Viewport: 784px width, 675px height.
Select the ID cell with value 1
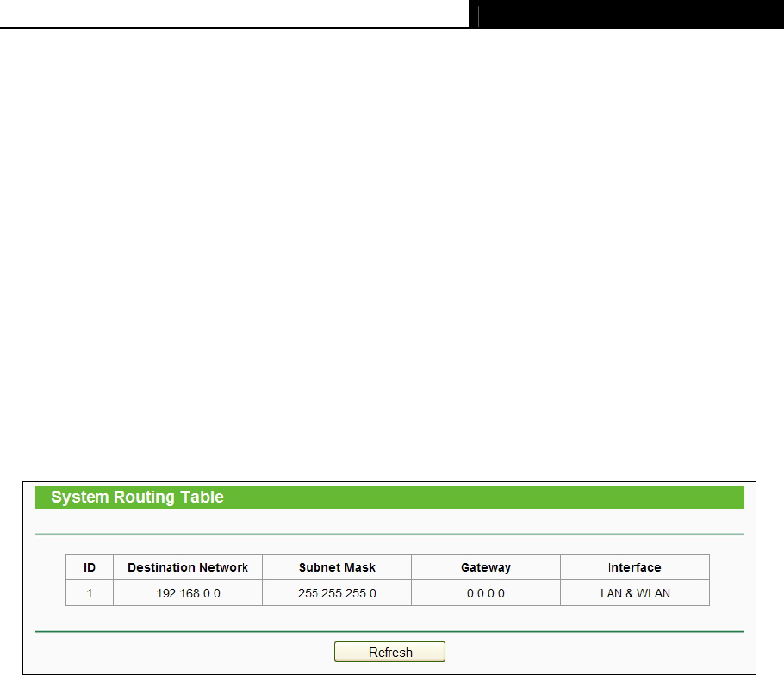[90, 593]
